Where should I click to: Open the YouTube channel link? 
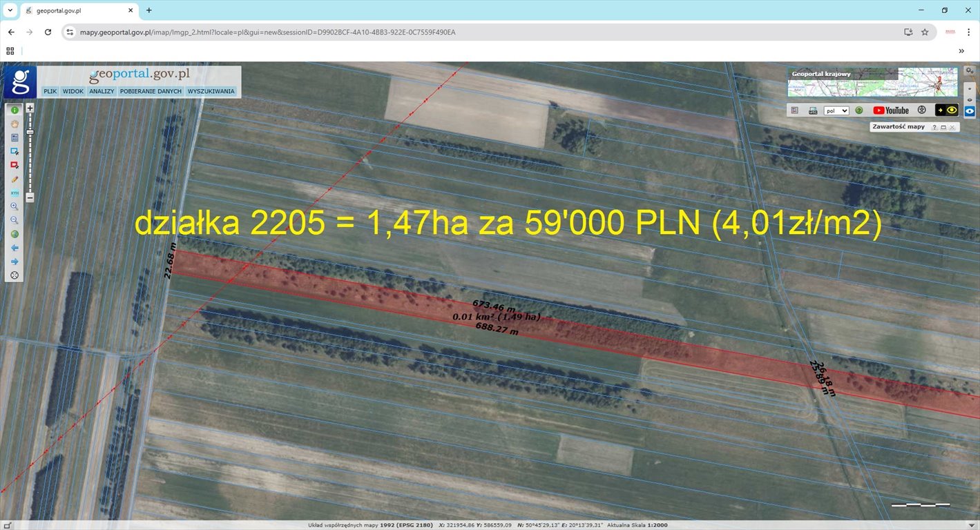click(891, 110)
